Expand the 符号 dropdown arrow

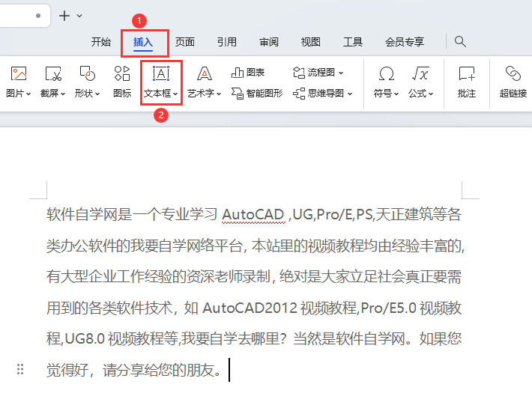[x=396, y=94]
